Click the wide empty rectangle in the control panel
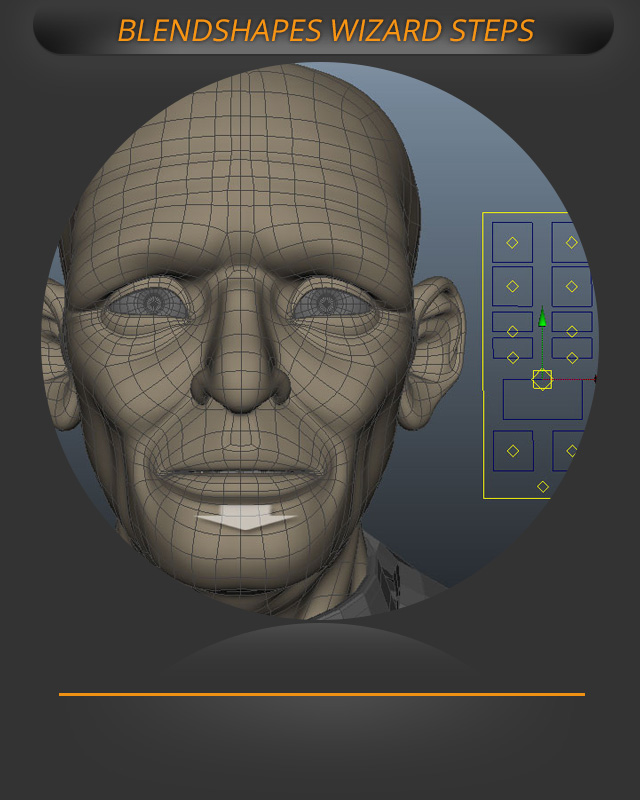This screenshot has width=640, height=800. (543, 399)
